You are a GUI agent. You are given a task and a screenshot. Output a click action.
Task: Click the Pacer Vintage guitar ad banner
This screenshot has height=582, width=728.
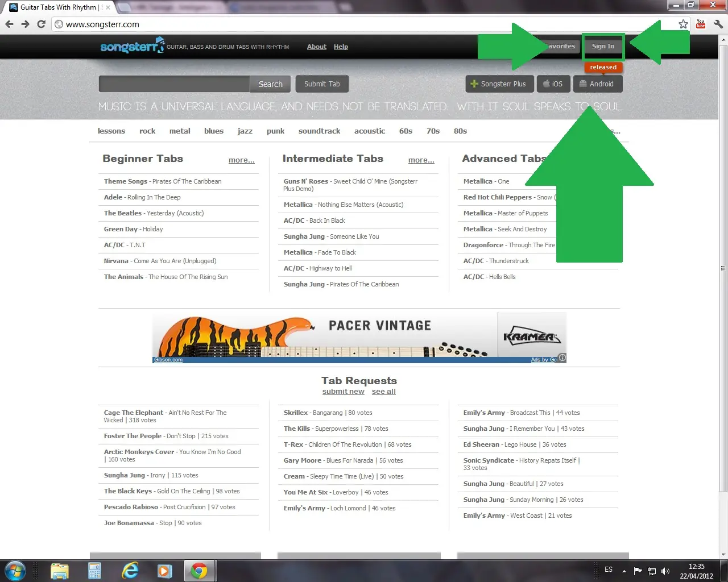[x=359, y=337]
